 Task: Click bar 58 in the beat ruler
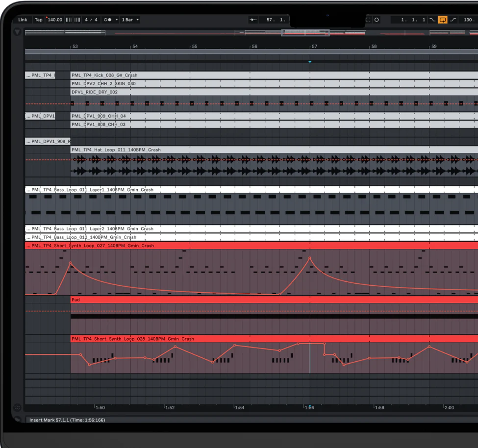click(374, 47)
